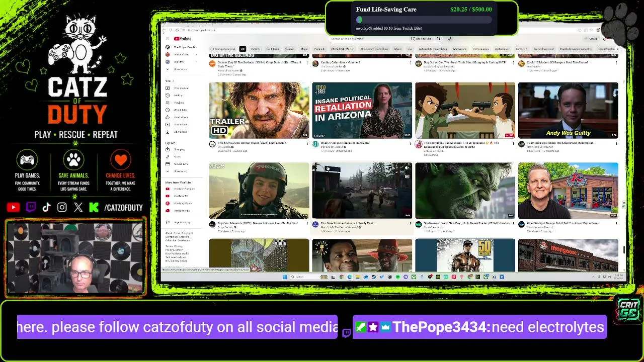Select the Gaming filter chip
Image resolution: width=644 pixels, height=362 pixels.
(290, 49)
